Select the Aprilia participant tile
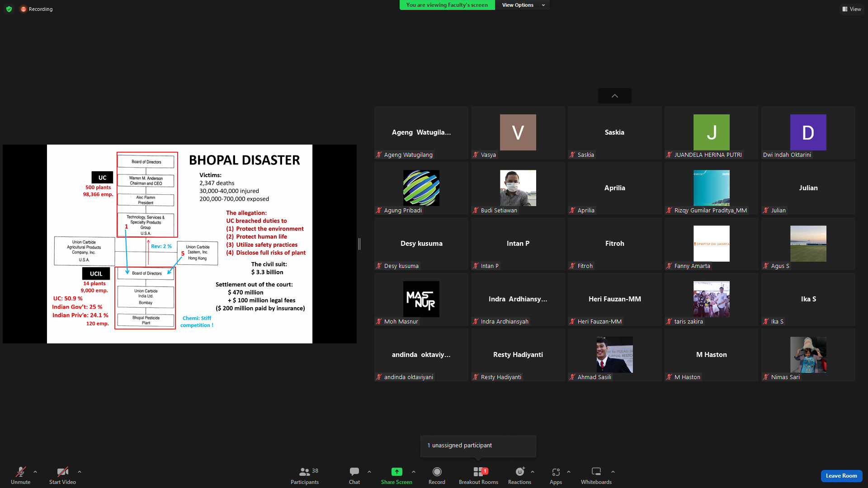Screen dimensions: 868x488 coord(615,188)
